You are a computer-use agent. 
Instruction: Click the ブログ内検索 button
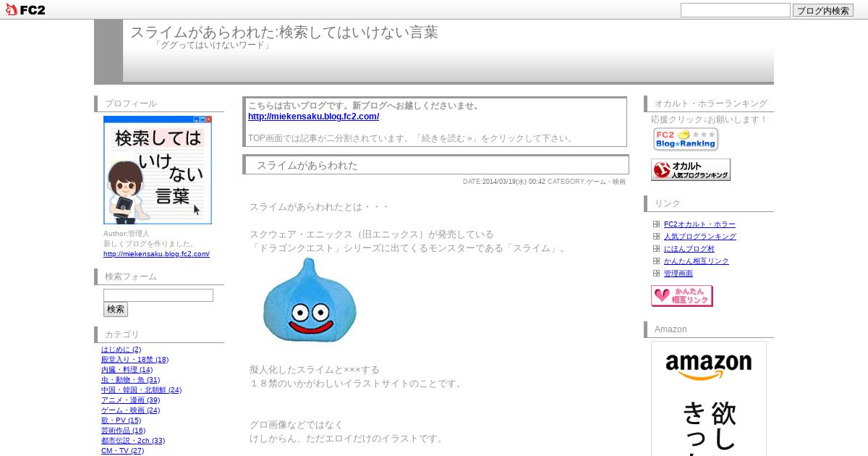pyautogui.click(x=823, y=10)
